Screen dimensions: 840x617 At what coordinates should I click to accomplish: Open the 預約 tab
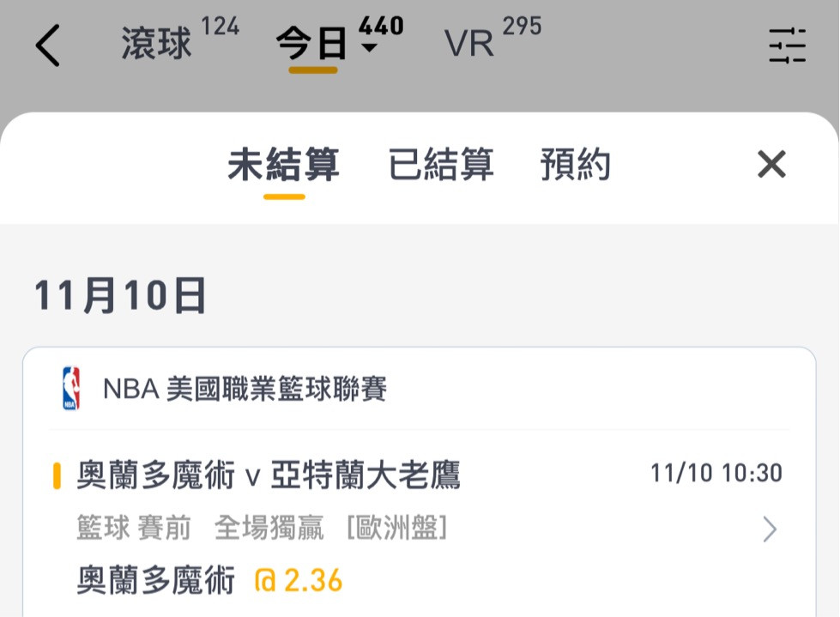tap(576, 165)
